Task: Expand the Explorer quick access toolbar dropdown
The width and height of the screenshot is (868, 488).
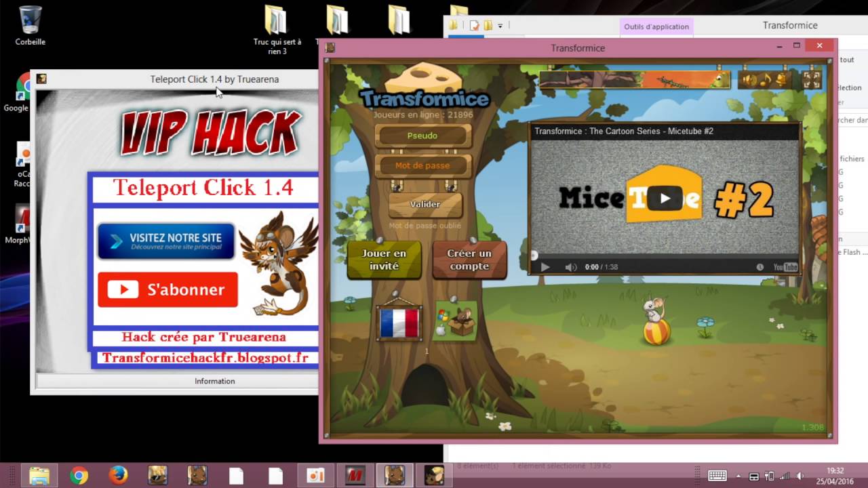Action: tap(500, 26)
